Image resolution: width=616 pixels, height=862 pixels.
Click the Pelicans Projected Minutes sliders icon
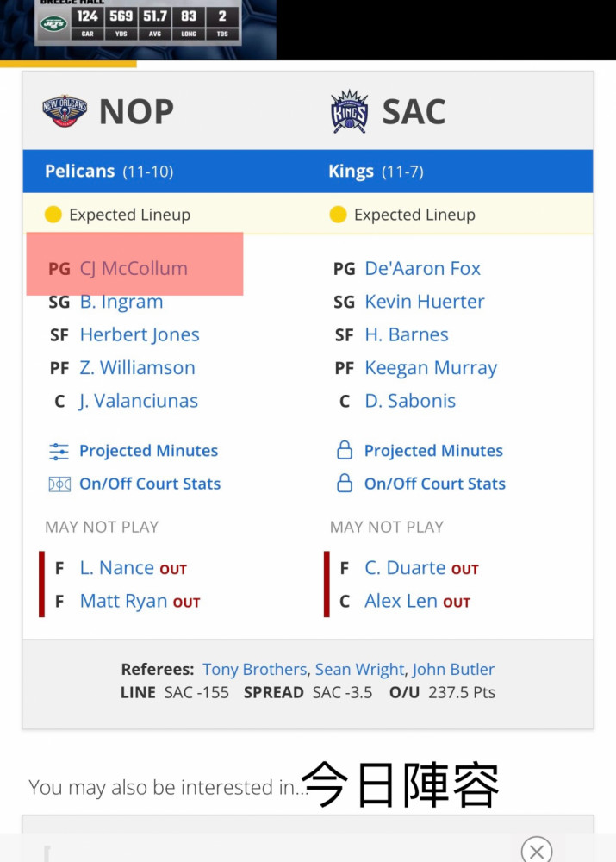[x=59, y=452]
